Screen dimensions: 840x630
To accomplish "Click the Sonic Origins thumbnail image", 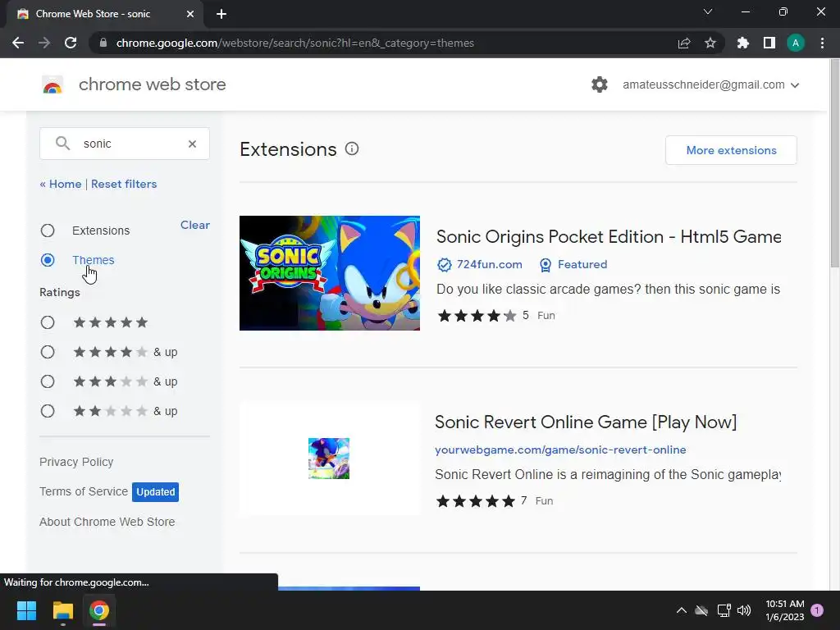I will [330, 273].
